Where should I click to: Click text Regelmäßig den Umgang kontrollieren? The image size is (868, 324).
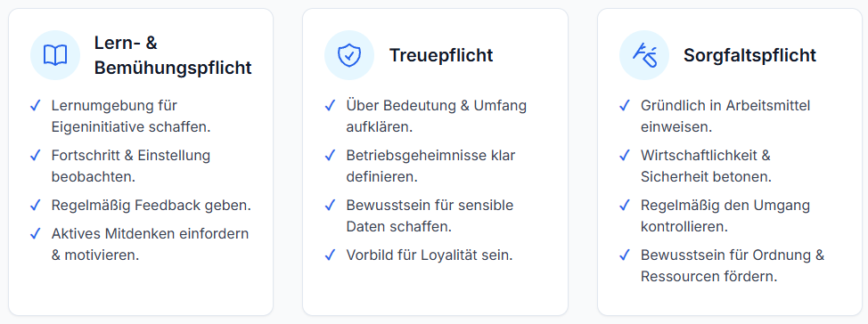point(725,215)
